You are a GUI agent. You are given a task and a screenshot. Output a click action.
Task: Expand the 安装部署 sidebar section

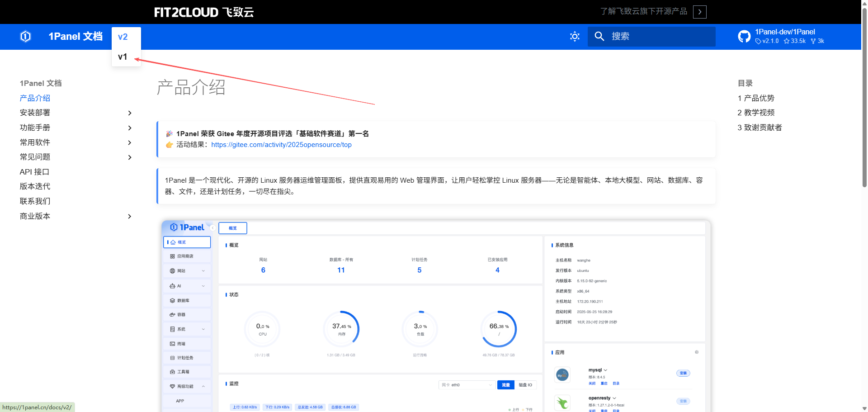(130, 113)
